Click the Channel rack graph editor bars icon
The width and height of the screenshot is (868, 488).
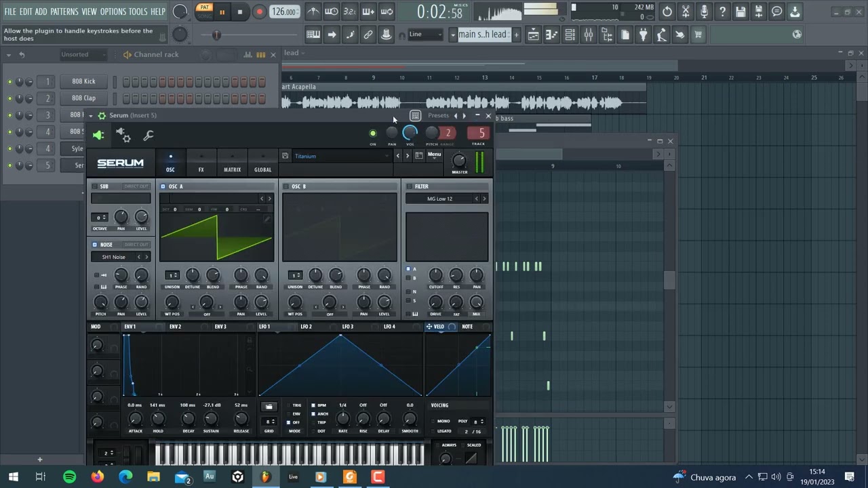point(248,55)
